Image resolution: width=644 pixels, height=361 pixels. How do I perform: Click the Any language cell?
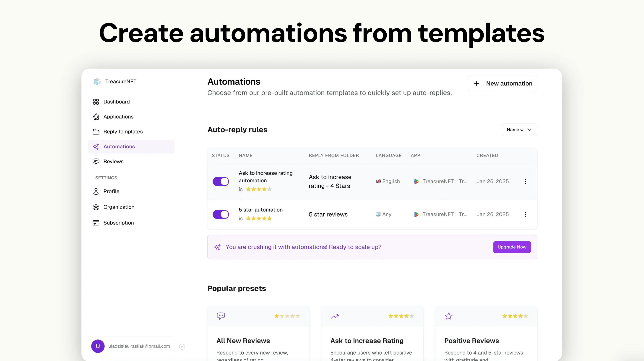pyautogui.click(x=384, y=214)
